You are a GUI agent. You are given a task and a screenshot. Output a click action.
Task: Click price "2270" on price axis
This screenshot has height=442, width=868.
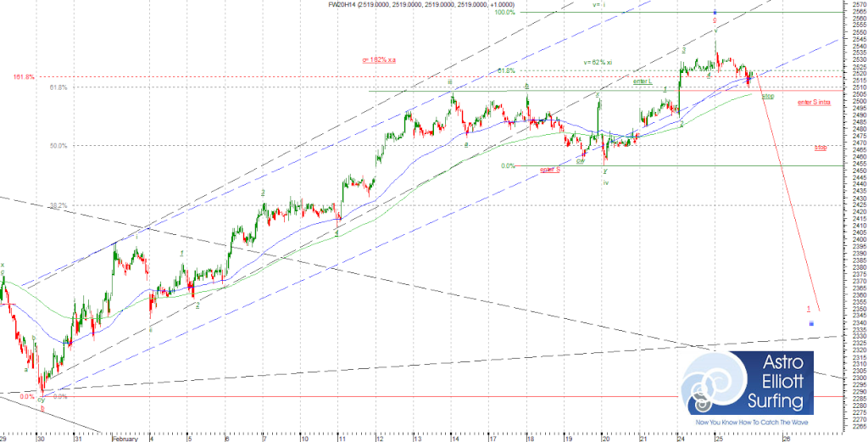tap(858, 419)
